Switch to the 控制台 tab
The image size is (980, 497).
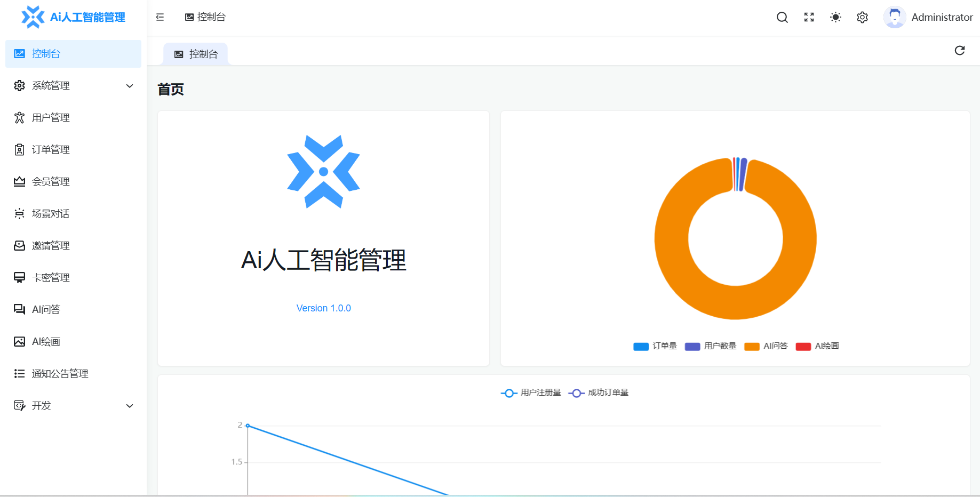[196, 53]
